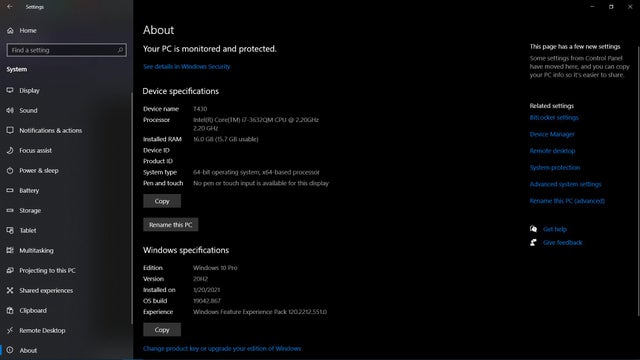640x360 pixels.
Task: Select the Sound speaker icon
Action: click(x=10, y=110)
